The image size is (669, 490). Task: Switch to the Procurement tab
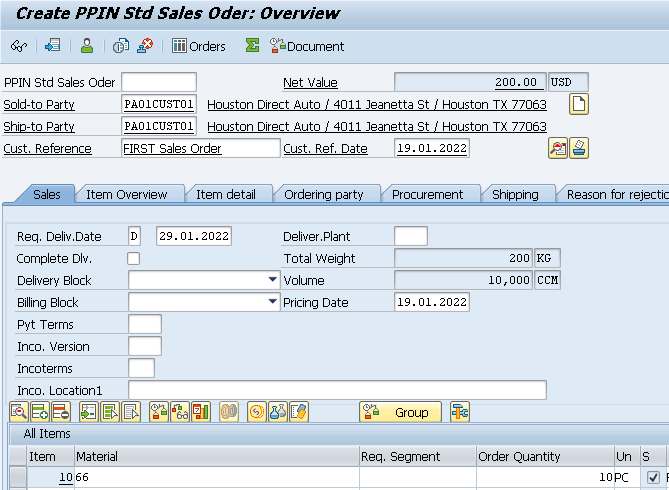(x=427, y=195)
